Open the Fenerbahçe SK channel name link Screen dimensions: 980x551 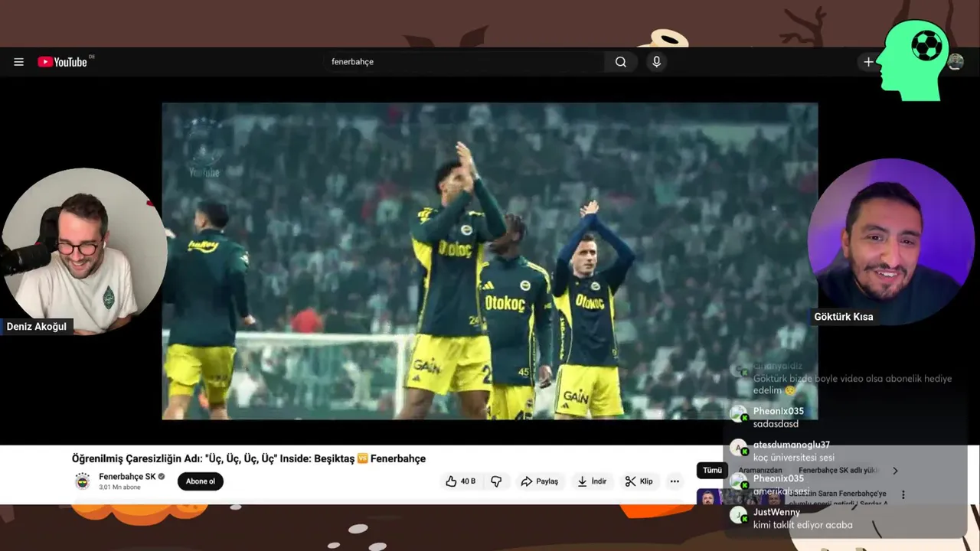[127, 477]
